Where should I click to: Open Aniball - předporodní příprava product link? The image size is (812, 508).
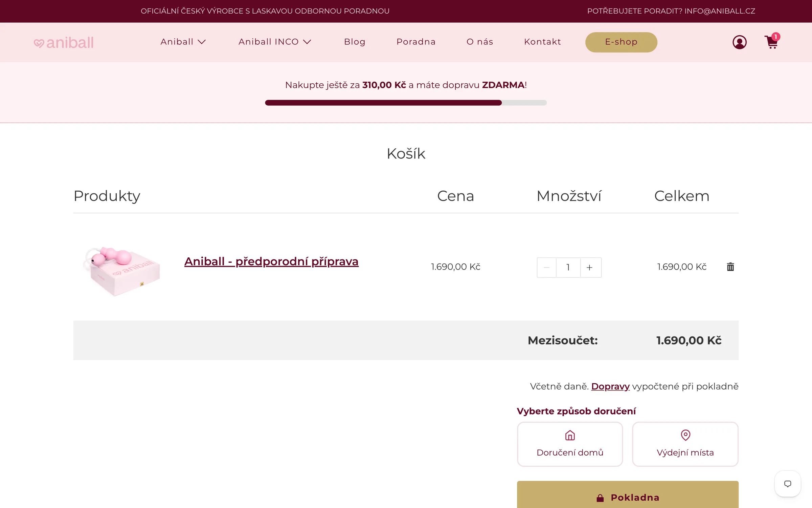coord(271,261)
